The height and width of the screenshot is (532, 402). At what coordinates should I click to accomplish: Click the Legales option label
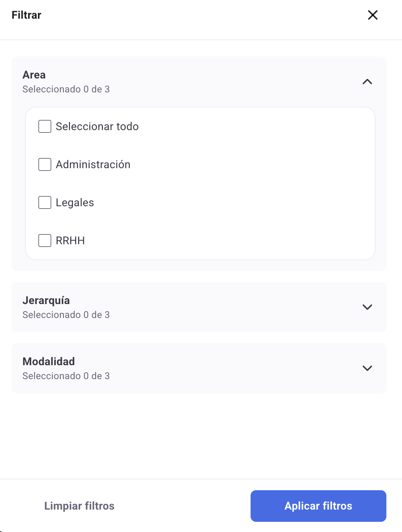(75, 202)
